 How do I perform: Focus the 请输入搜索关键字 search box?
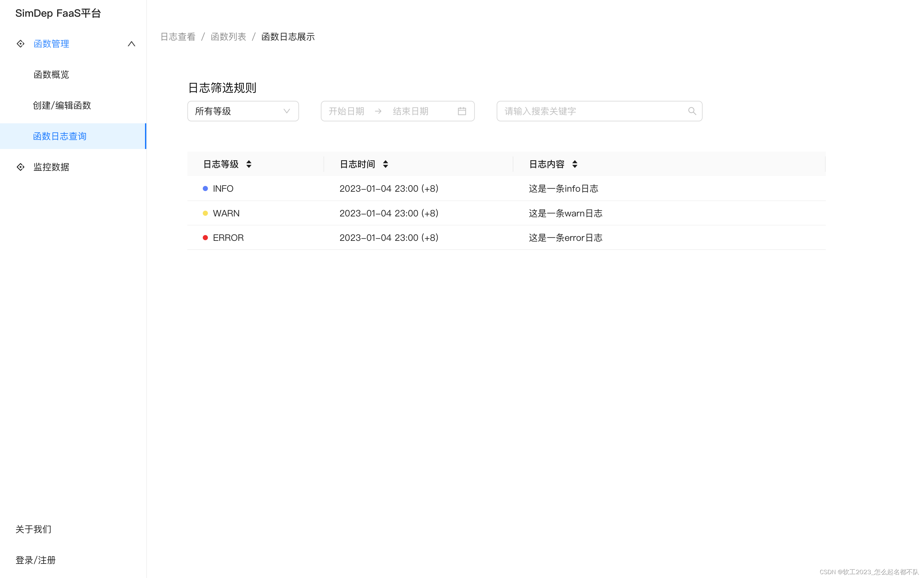[599, 111]
